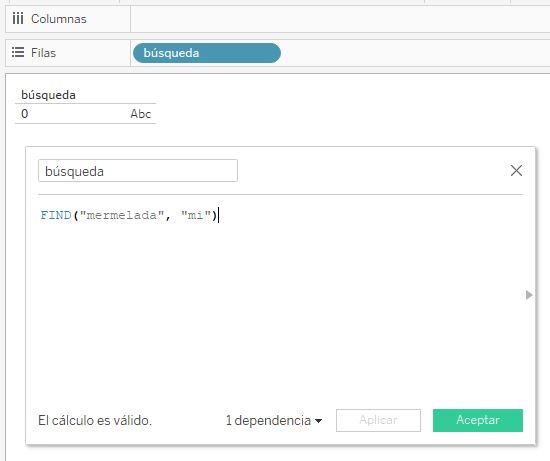
Task: Click the 'El cálculo es válido.' status message
Action: click(95, 420)
